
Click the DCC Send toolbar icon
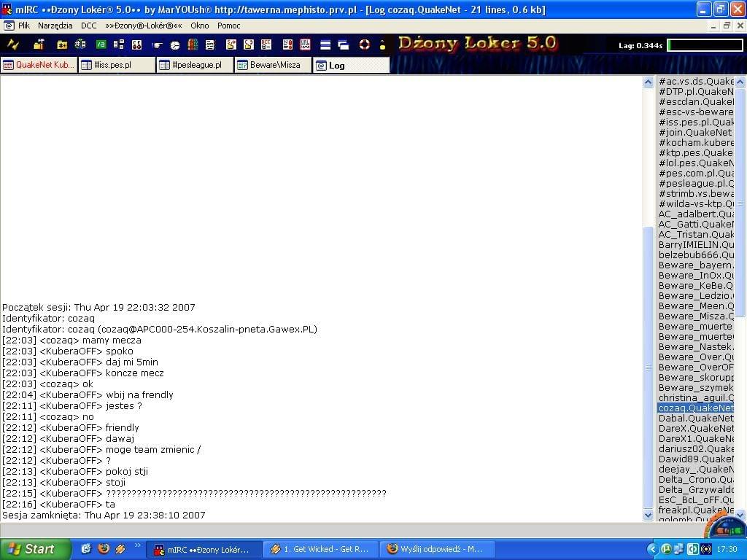(231, 44)
